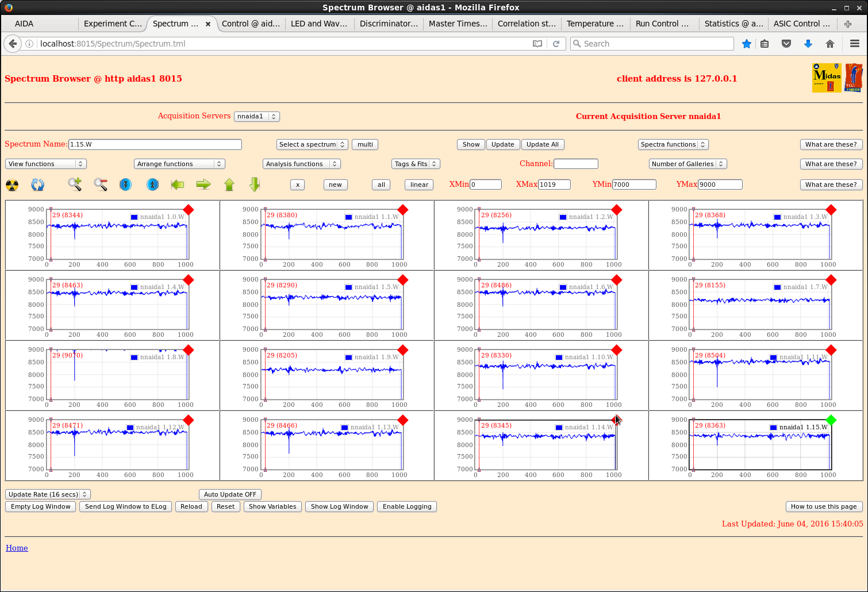868x592 pixels.
Task: Open the Spectra functions dropdown
Action: pyautogui.click(x=673, y=144)
